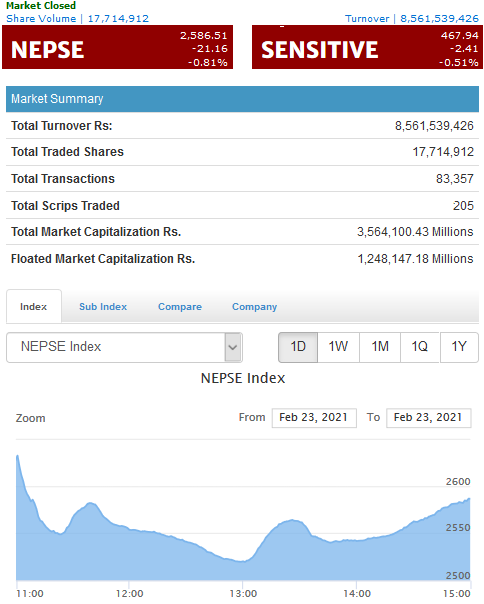This screenshot has height=604, width=484.
Task: Click the Total Transactions value 83,357
Action: (455, 179)
